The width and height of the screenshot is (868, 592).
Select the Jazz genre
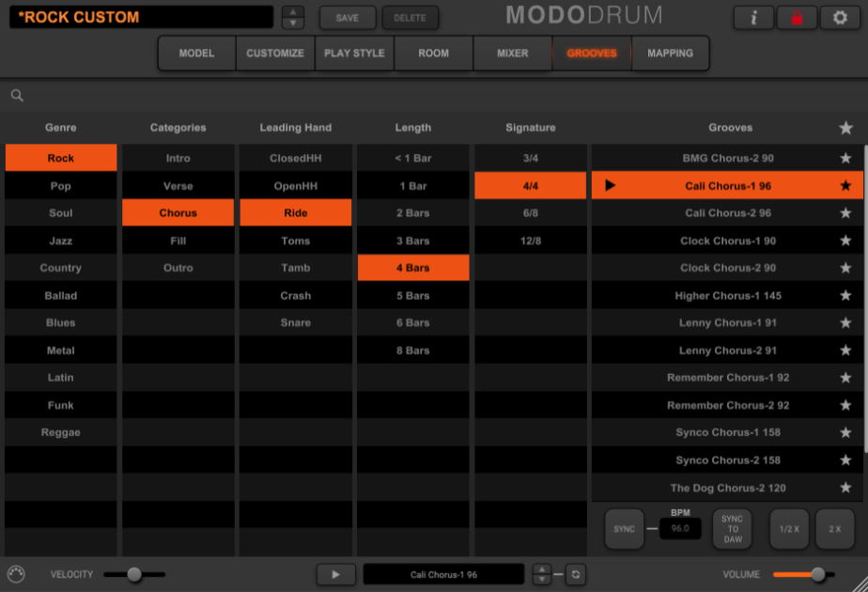61,241
